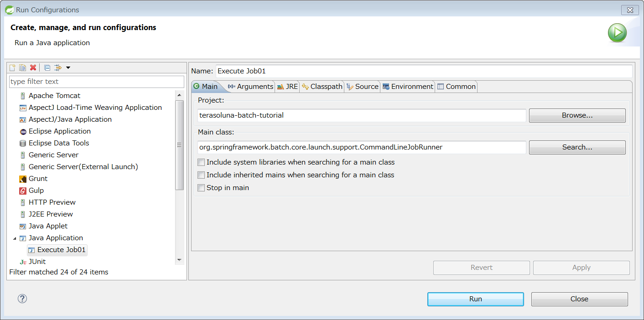Delete the selected launch configuration
Image resolution: width=644 pixels, height=320 pixels.
[33, 67]
